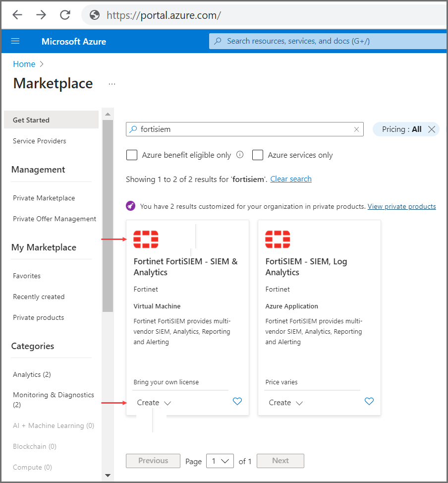
Task: Select Get Started in the sidebar
Action: (x=31, y=120)
